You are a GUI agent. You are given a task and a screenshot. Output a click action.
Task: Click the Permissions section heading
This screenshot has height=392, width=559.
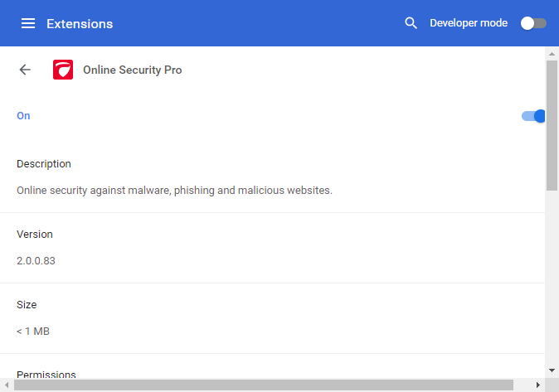pos(46,375)
